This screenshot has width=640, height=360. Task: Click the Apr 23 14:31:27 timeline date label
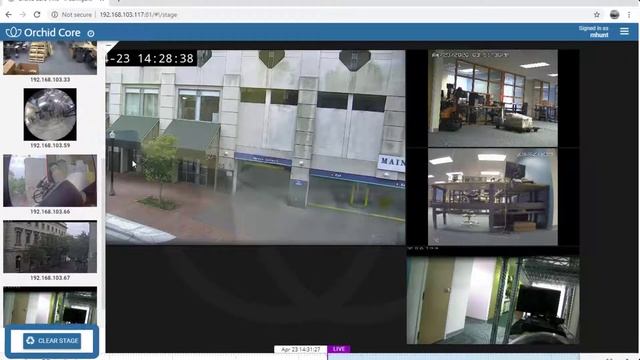tap(300, 349)
